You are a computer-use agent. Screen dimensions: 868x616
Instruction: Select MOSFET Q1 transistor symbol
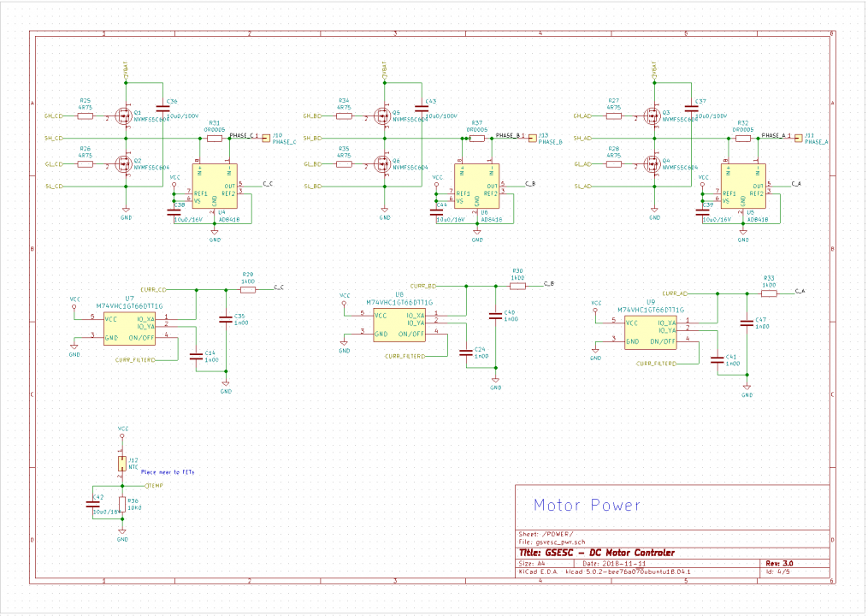coord(123,116)
